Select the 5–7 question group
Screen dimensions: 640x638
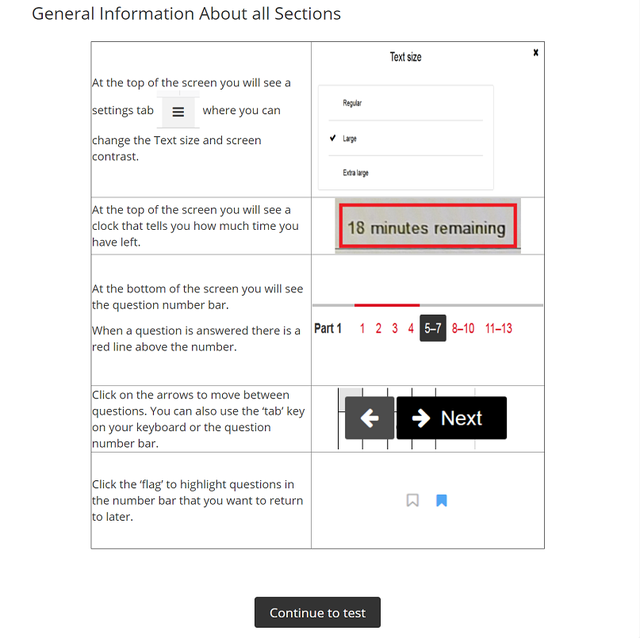[x=432, y=328]
